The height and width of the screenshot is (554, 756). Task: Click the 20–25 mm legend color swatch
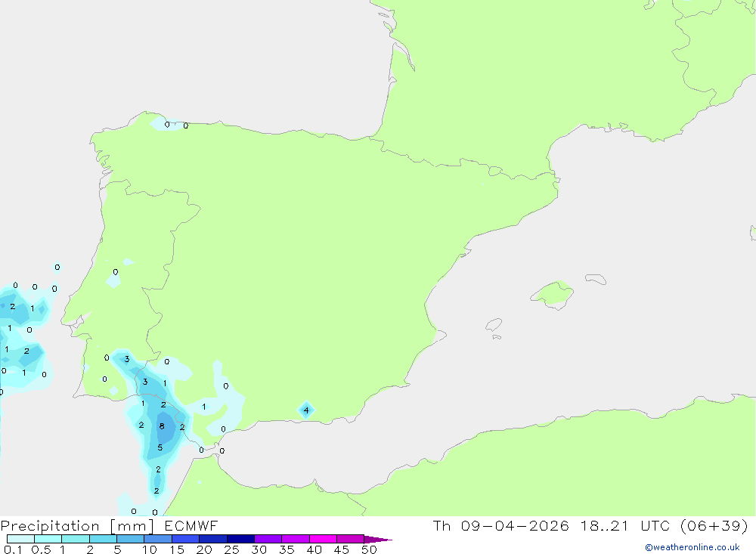pos(213,539)
